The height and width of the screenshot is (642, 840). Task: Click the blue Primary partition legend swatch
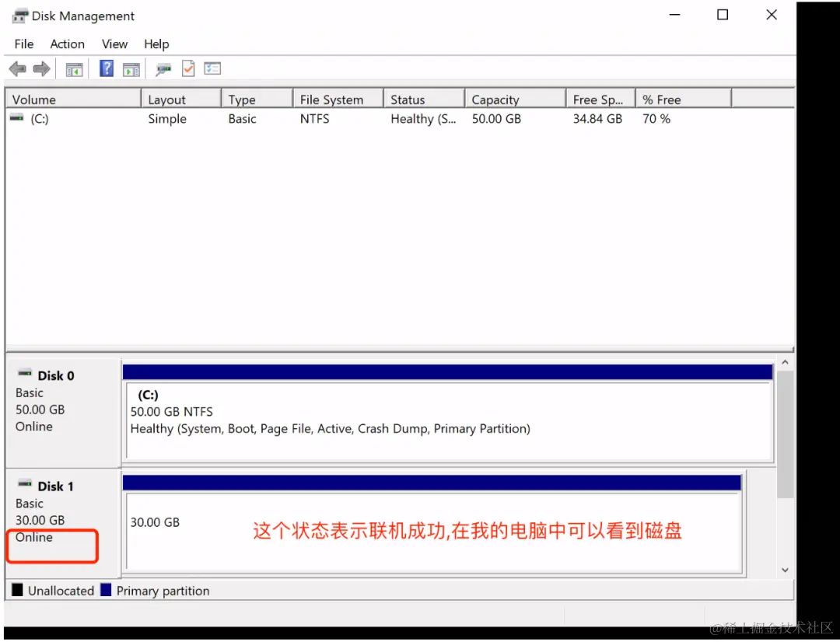pos(106,590)
